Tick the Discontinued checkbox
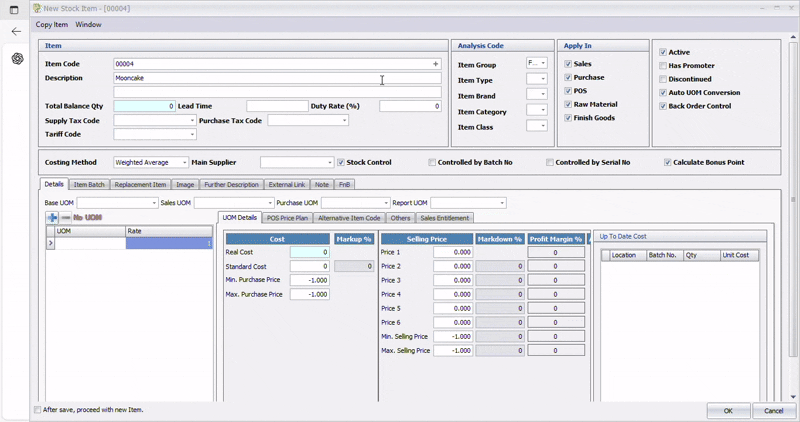The height and width of the screenshot is (422, 800). point(663,79)
